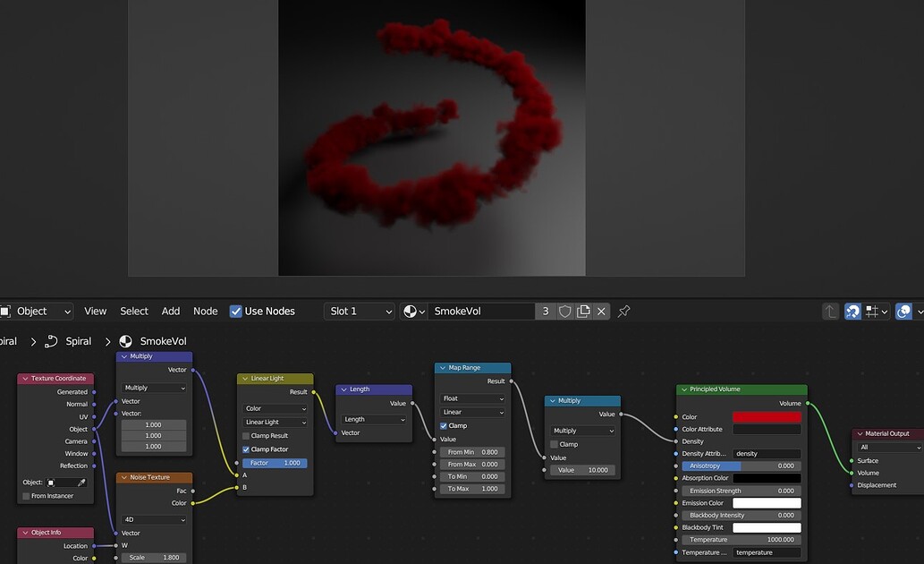Click the user count 3 button
Screen dimensions: 924x564
[545, 311]
